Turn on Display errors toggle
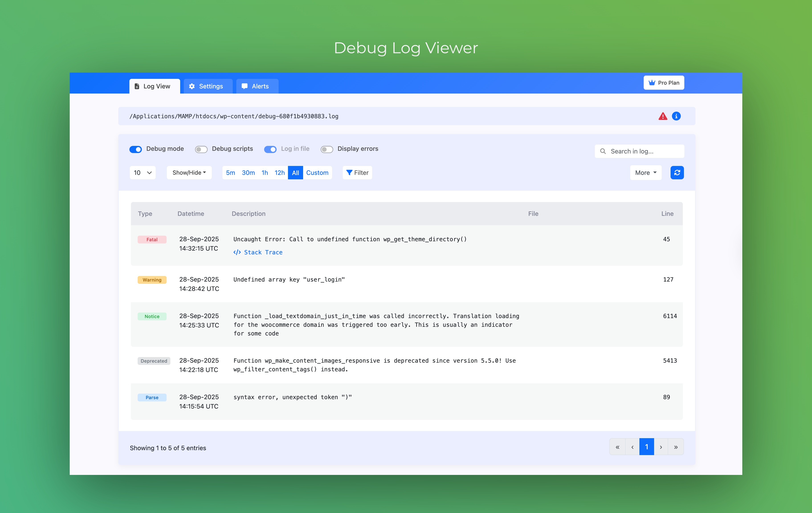 tap(326, 149)
